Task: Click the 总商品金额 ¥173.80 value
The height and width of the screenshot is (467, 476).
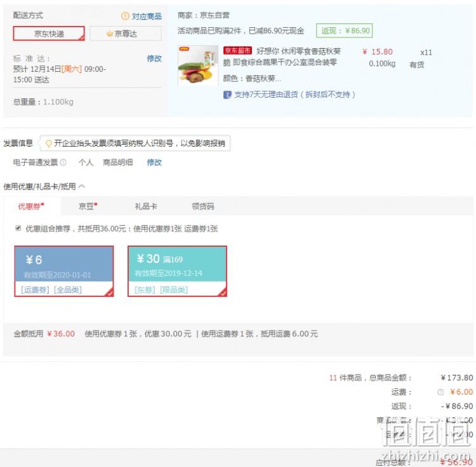Action: [x=457, y=378]
